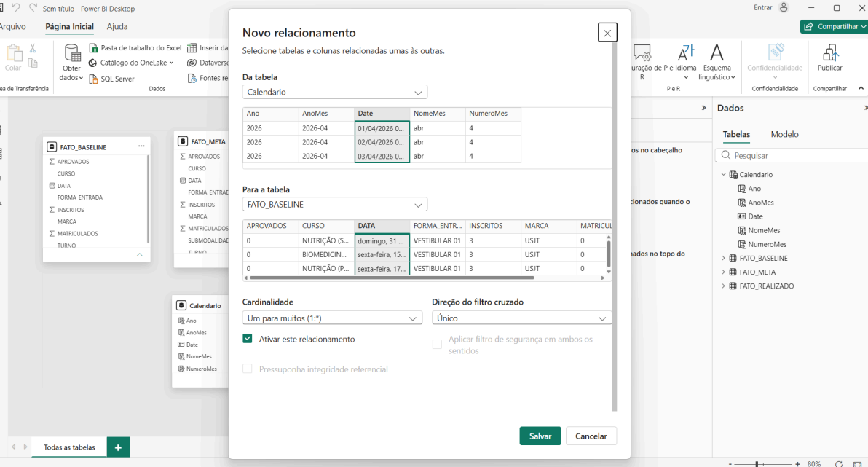
Task: Open the Cardinalidade dropdown
Action: pos(332,318)
